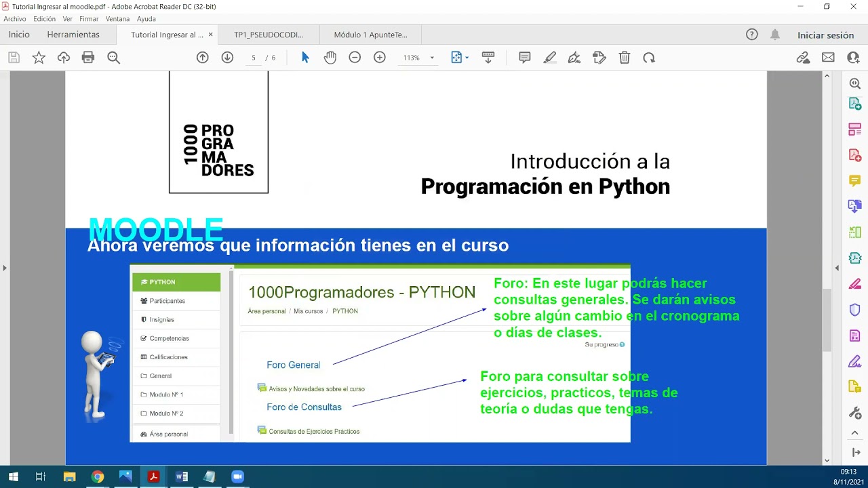Viewport: 868px width, 488px height.
Task: Click Iniciar sesión to sign in
Action: [x=825, y=35]
